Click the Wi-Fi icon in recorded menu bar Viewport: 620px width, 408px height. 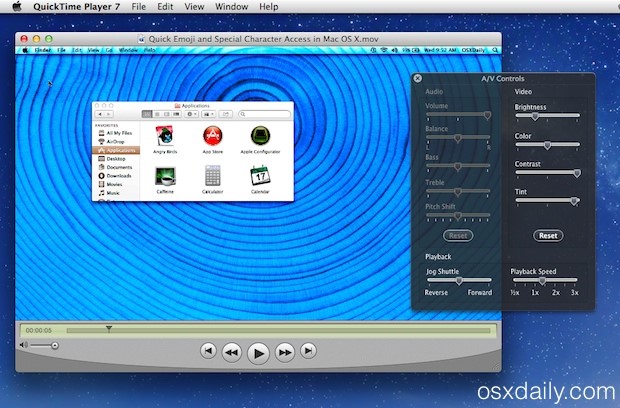click(384, 50)
